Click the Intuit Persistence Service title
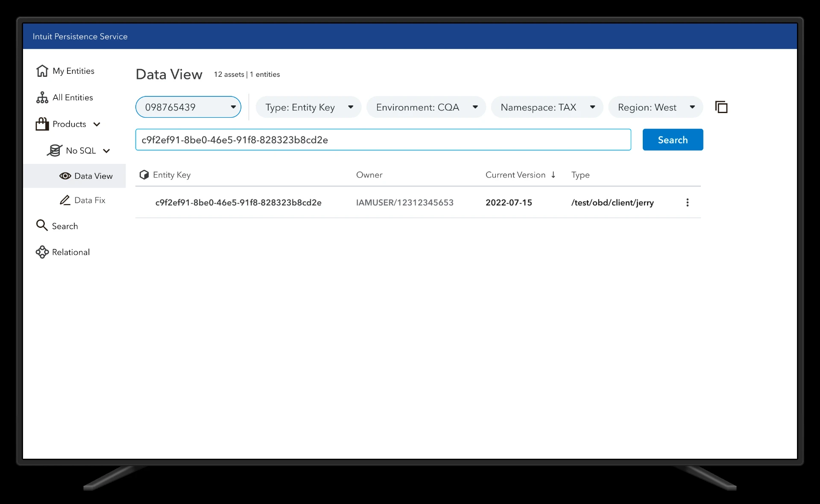820x504 pixels. pyautogui.click(x=80, y=36)
